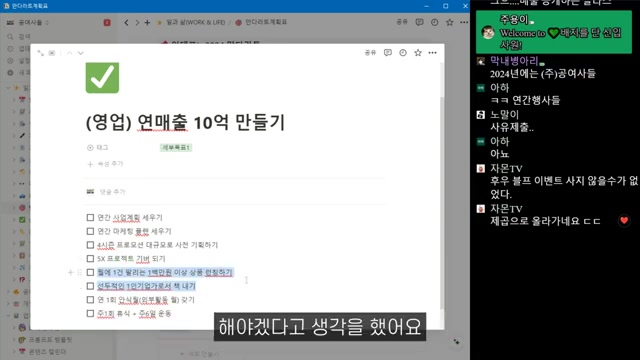640x360 pixels.
Task: Open comments icon in the background top bar
Action: pos(419,22)
